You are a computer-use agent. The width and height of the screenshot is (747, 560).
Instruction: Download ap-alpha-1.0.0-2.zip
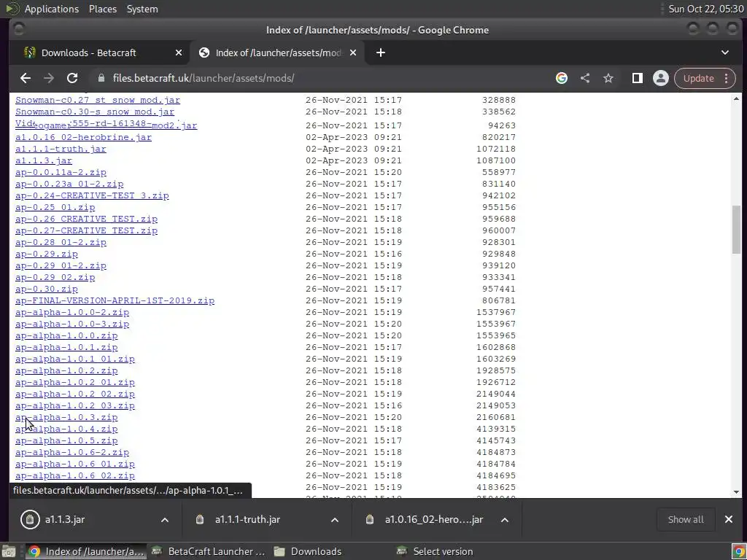point(72,312)
